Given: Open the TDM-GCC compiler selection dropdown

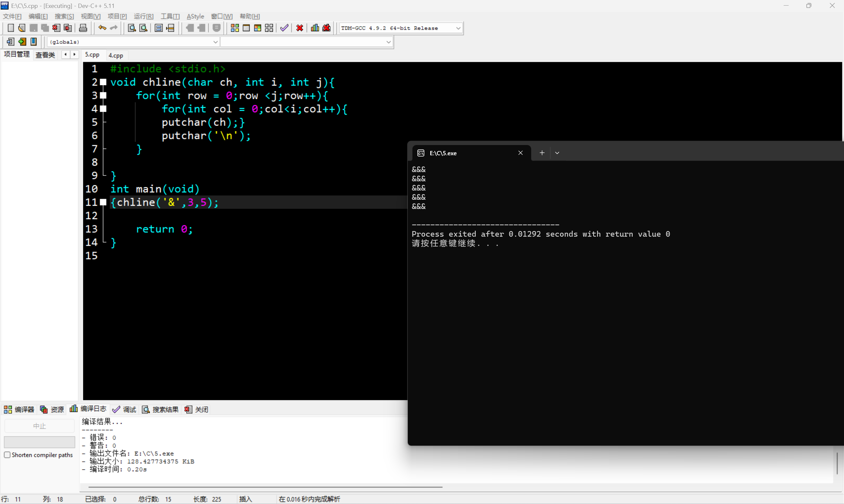Looking at the screenshot, I should click(x=458, y=28).
